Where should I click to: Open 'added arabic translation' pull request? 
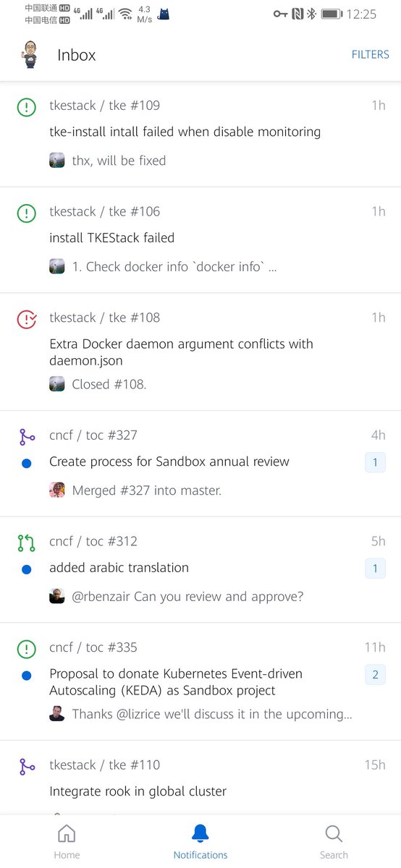point(200,569)
